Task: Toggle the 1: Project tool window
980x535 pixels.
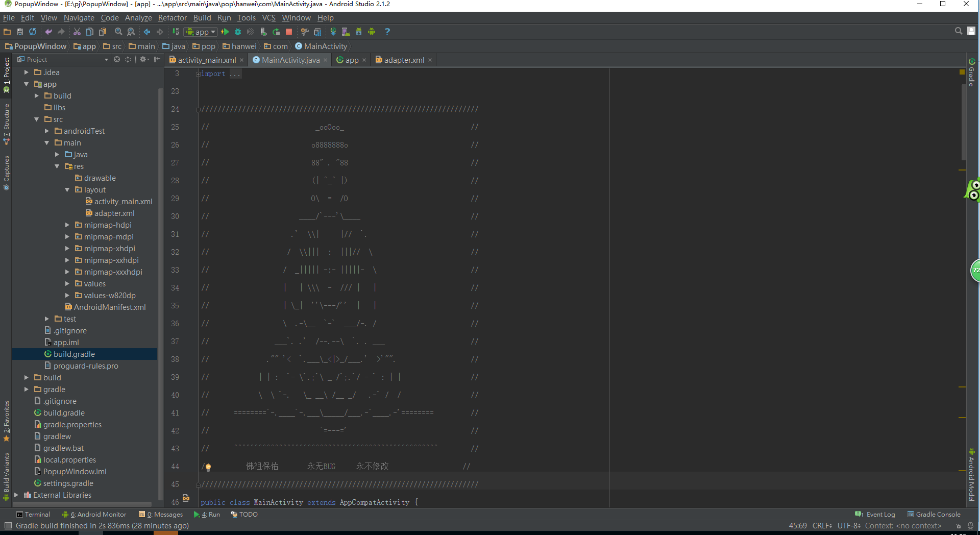Action: [6, 75]
